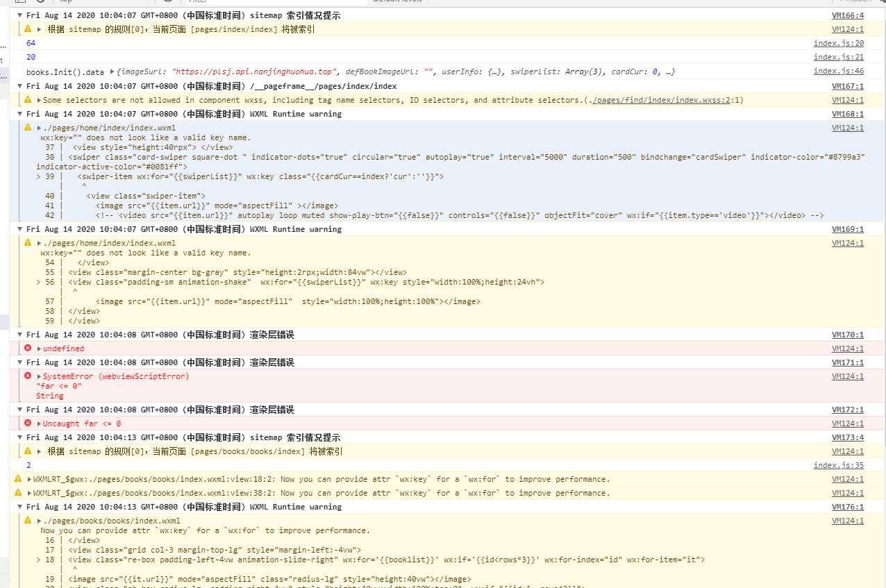Open VM124:1 link on 'Uncaught far <= 0' row
Viewport: 886px width, 588px height.
tap(848, 423)
